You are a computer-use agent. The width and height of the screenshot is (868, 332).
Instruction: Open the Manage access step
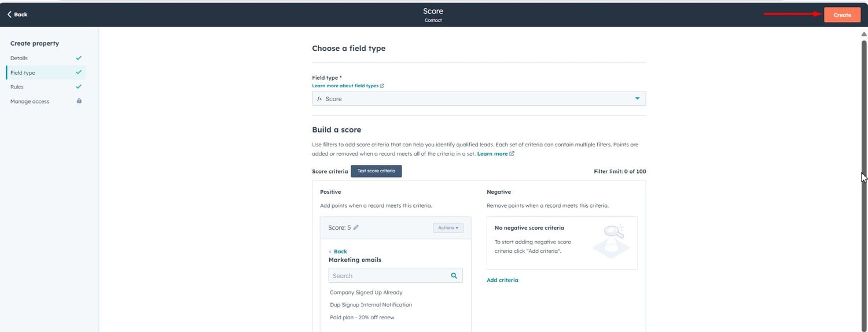click(x=30, y=101)
